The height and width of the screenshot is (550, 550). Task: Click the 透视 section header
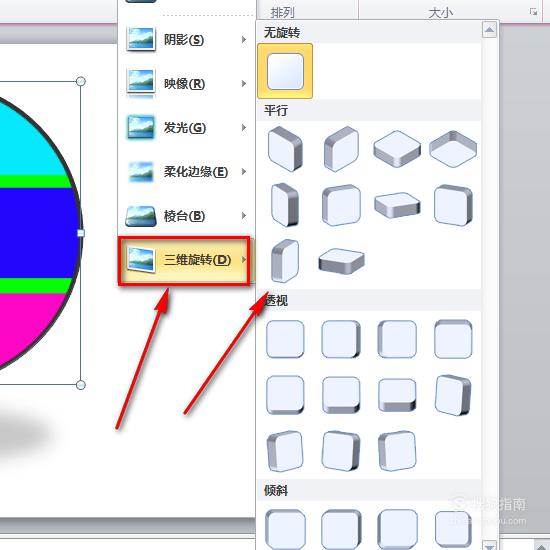coord(369,301)
